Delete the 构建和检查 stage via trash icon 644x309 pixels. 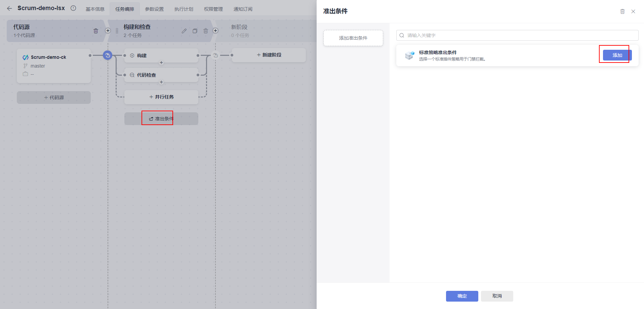click(x=206, y=31)
